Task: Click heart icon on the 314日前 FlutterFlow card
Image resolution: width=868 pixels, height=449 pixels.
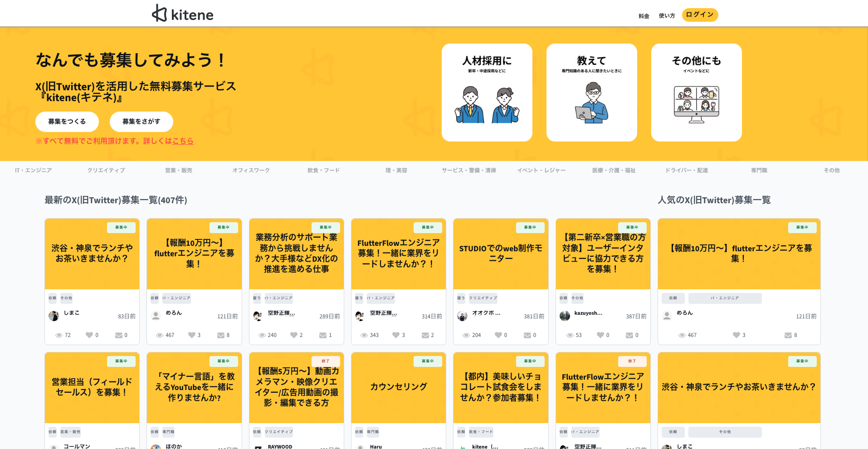Action: pos(396,335)
